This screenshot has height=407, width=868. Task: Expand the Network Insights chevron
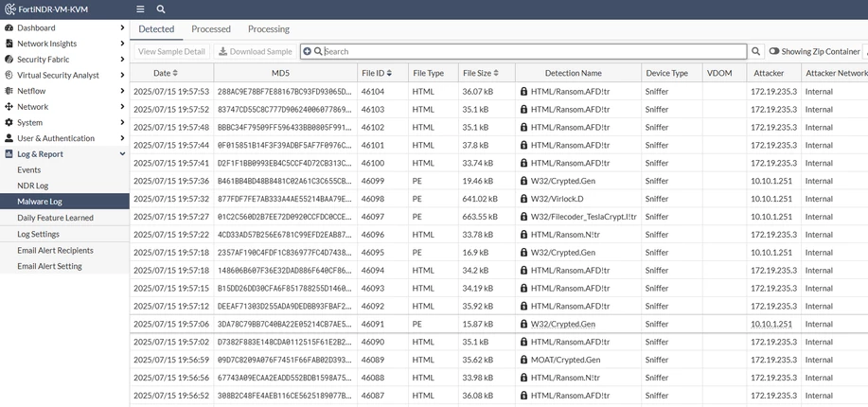coord(122,44)
